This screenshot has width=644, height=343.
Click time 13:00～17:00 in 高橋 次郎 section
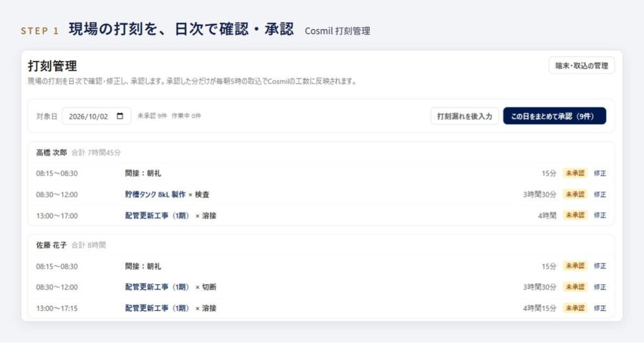pos(57,215)
